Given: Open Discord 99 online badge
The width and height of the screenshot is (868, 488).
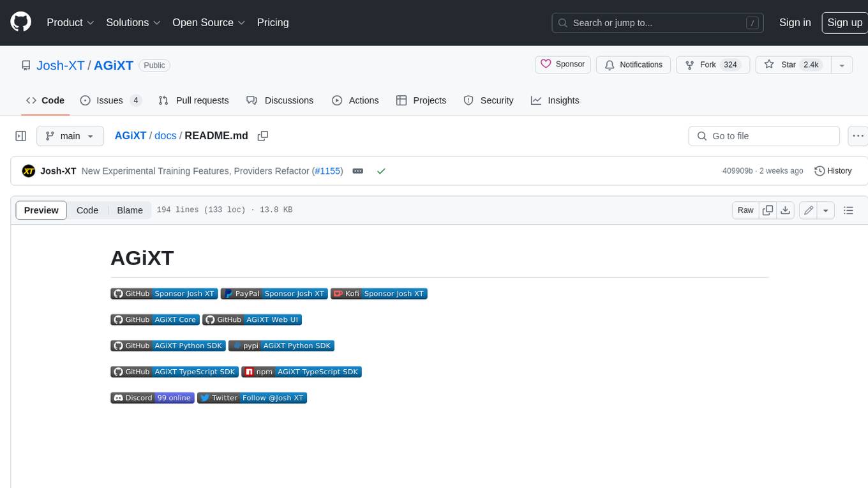Looking at the screenshot, I should coord(153,397).
